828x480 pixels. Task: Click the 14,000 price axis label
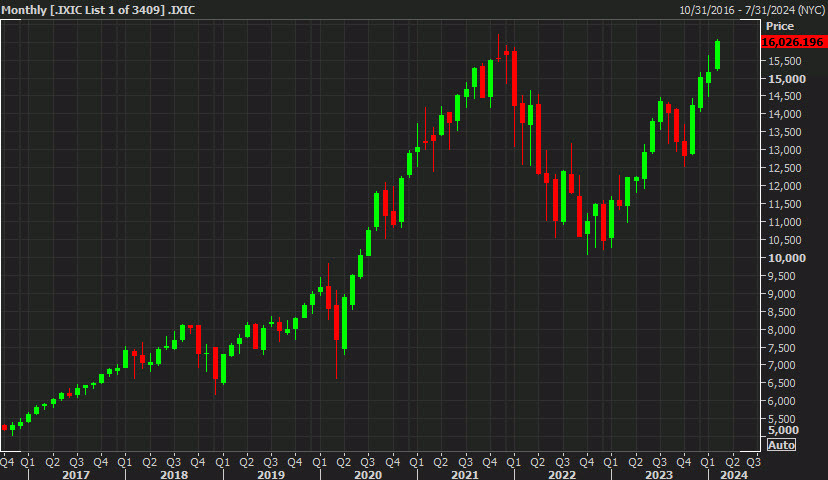[785, 114]
